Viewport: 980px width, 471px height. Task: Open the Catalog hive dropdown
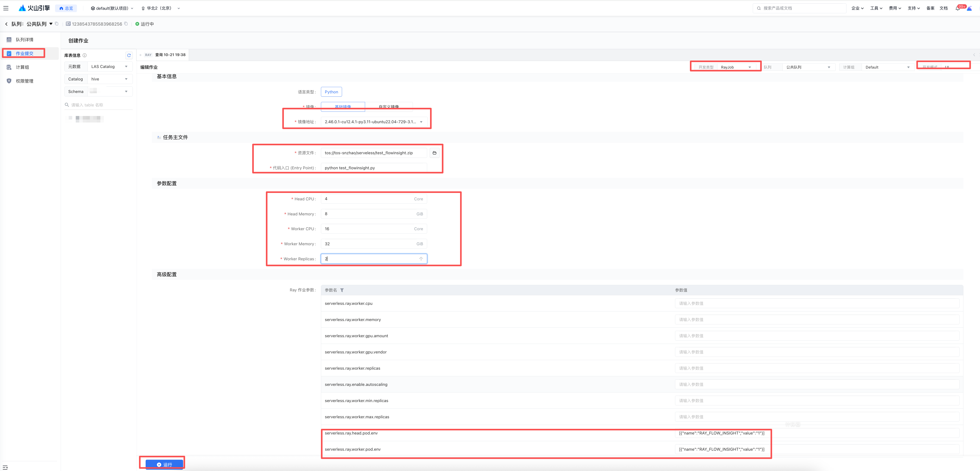110,79
